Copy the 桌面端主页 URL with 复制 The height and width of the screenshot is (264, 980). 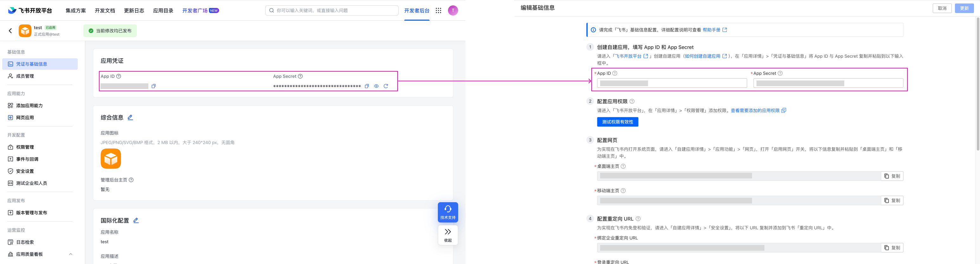[x=892, y=176]
